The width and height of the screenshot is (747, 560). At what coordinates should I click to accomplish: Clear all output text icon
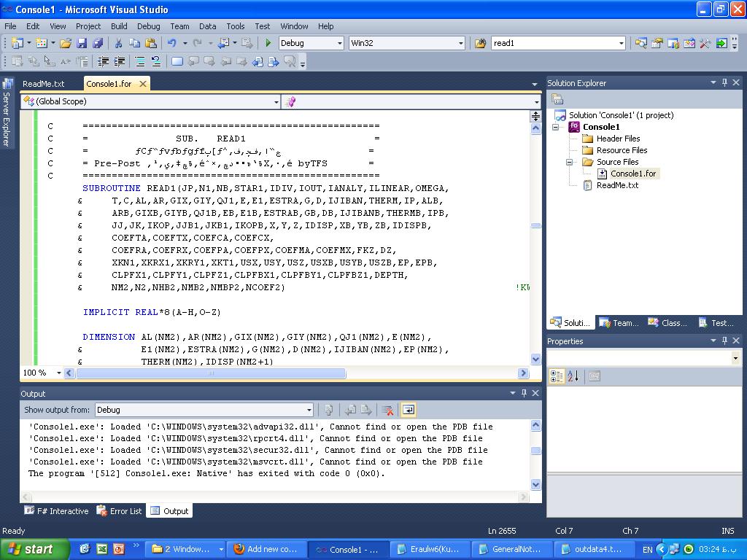(x=387, y=410)
